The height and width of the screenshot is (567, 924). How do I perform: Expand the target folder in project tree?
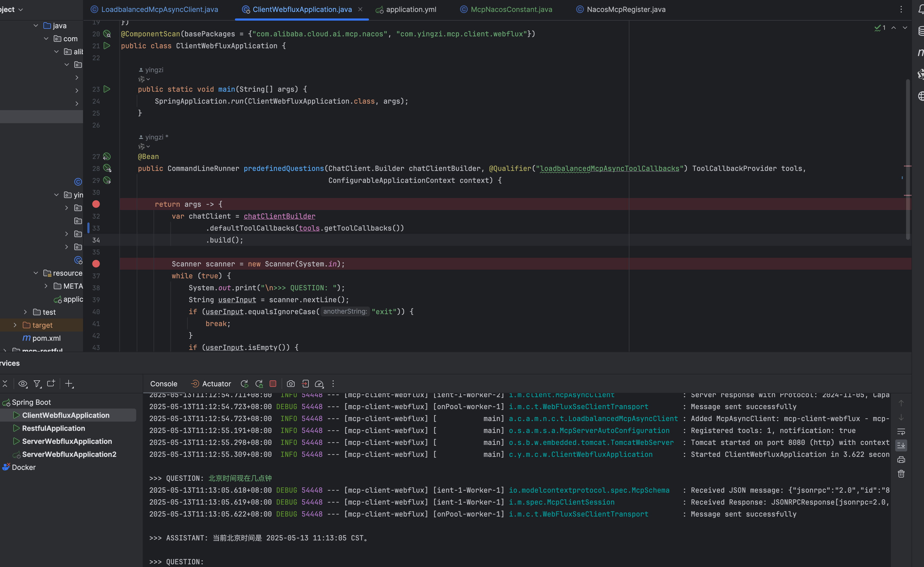15,325
